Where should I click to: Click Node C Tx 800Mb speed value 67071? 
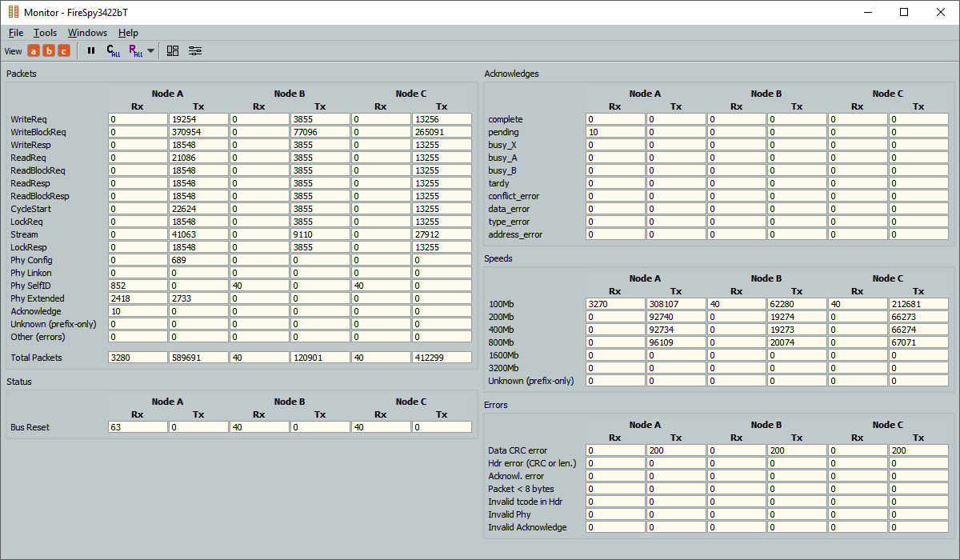click(x=918, y=342)
